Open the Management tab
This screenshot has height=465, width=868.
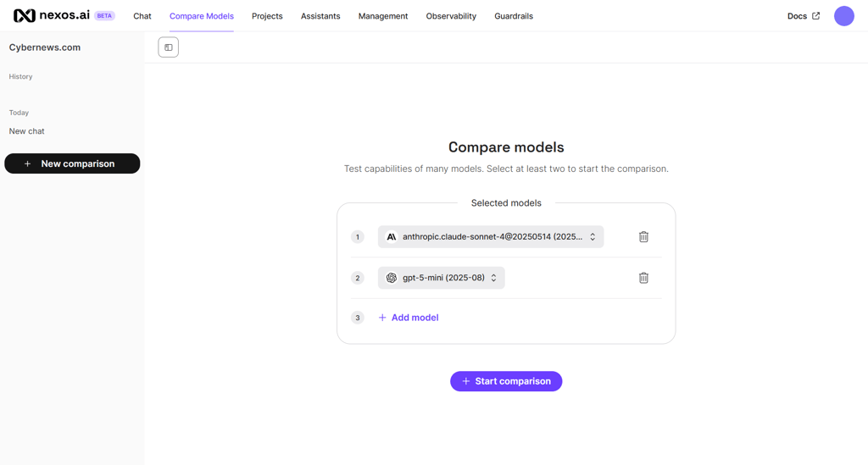(383, 16)
